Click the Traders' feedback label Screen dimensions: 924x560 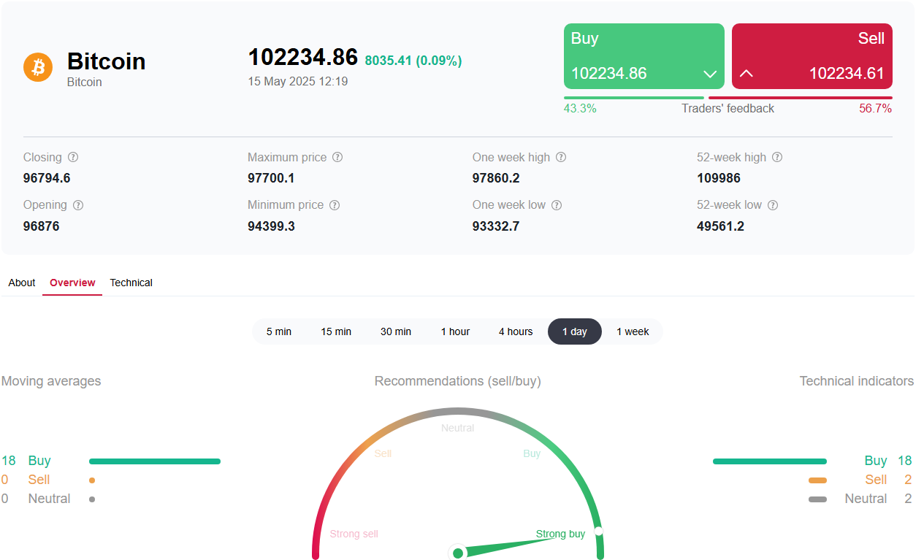click(728, 108)
